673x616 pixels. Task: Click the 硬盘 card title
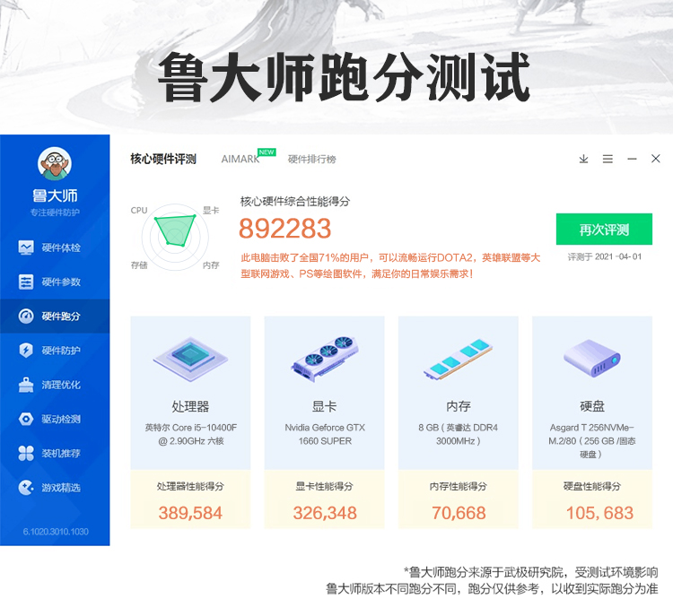pos(592,406)
